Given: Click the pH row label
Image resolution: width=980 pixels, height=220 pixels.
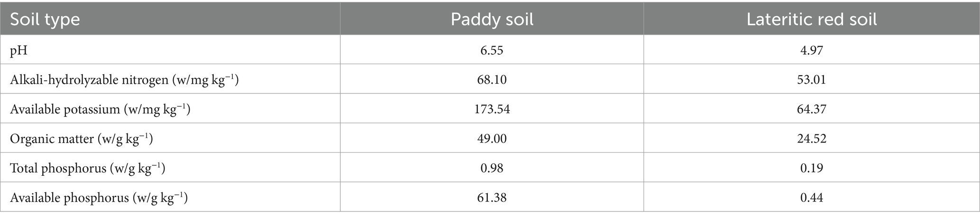Looking at the screenshot, I should point(19,50).
